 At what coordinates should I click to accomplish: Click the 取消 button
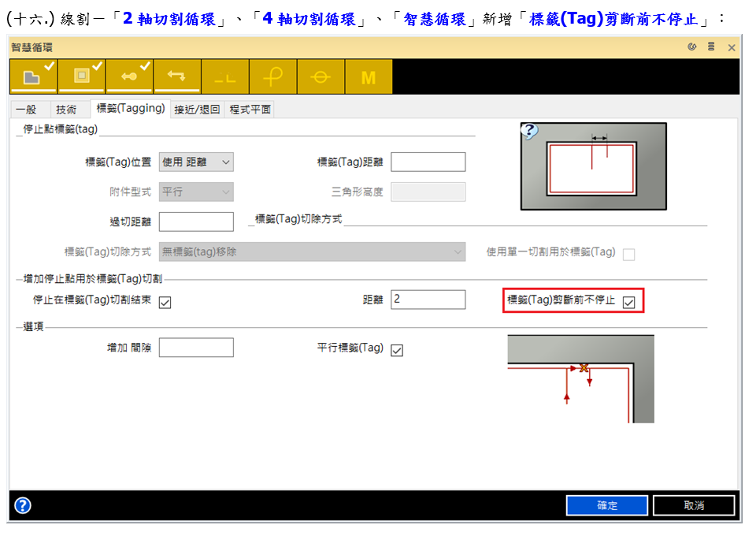tap(693, 505)
